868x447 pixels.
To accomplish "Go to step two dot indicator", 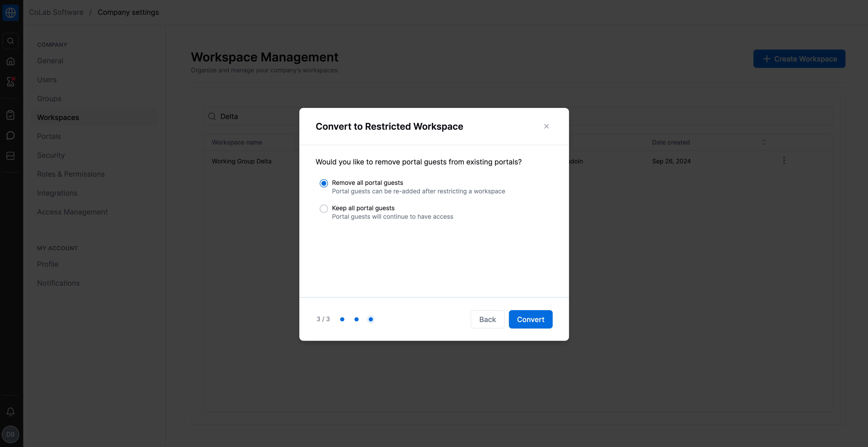I will click(x=357, y=319).
